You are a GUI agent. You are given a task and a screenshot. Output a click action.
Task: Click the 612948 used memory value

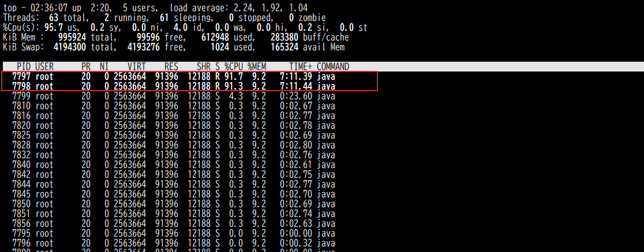[x=216, y=37]
